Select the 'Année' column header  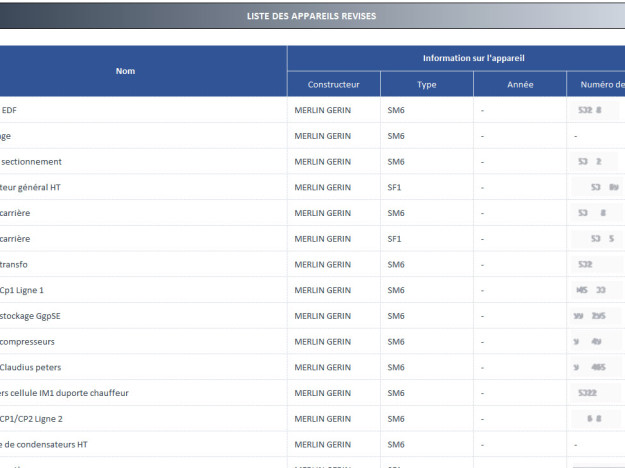coord(519,84)
